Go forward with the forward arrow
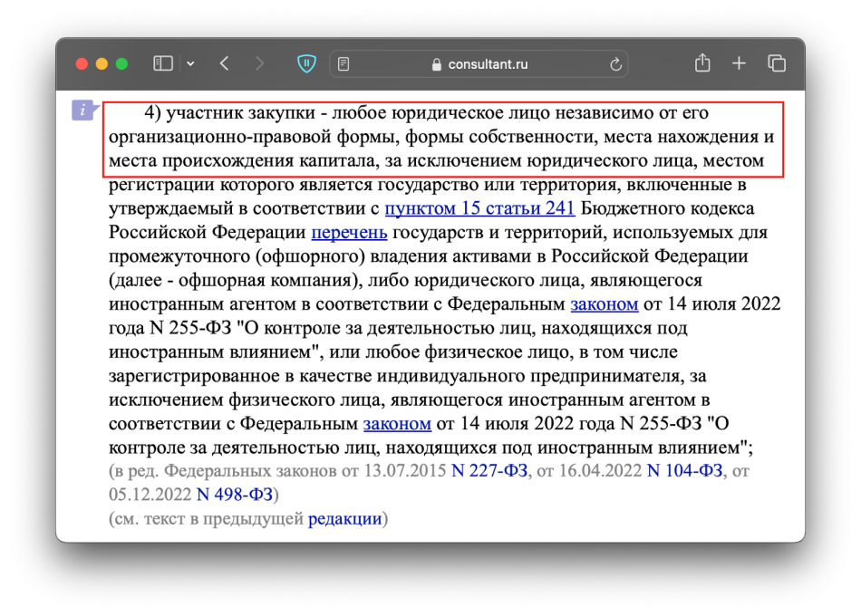Screen dimensions: 861x616 click(x=260, y=63)
